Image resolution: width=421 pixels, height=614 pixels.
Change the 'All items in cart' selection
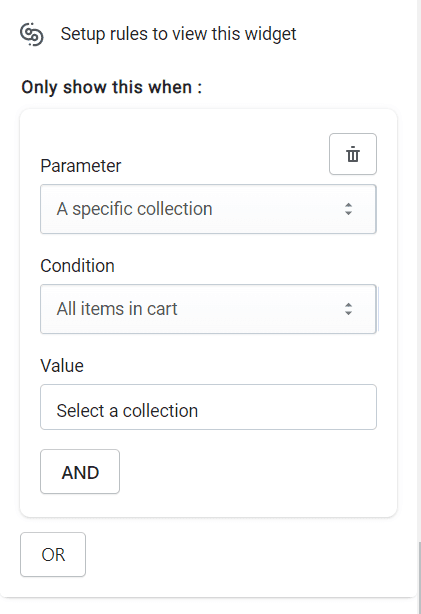(x=117, y=309)
